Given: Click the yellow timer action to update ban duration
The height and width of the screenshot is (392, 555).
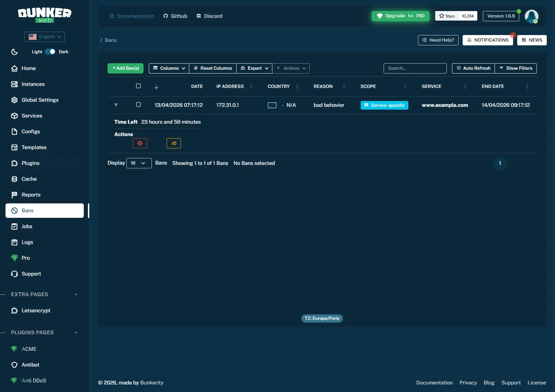Looking at the screenshot, I should 174,143.
